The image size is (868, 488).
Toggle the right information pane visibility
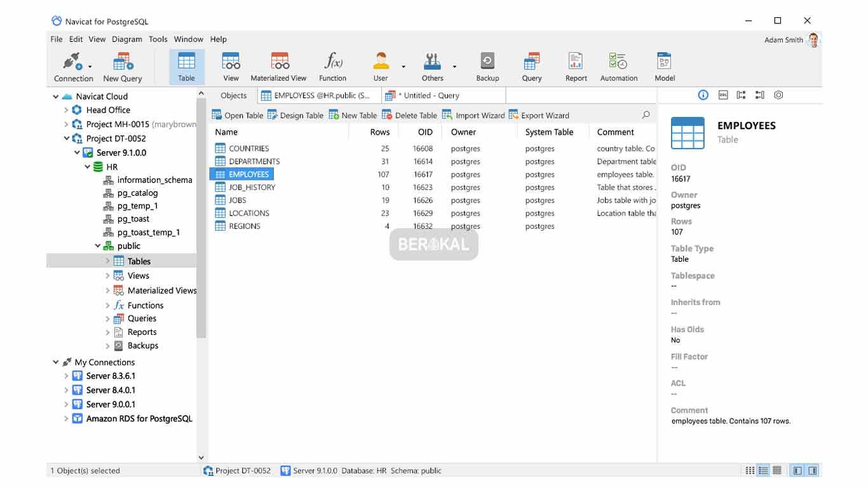812,470
